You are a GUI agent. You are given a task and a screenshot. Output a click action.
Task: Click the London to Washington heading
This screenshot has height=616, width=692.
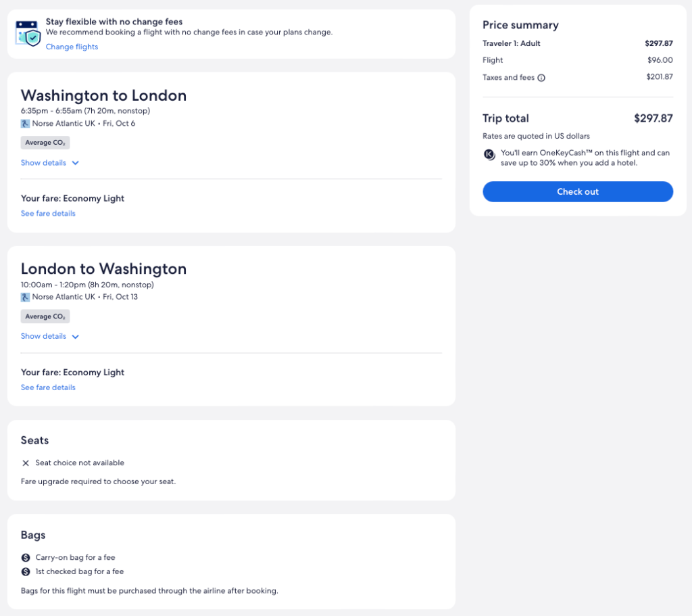tap(103, 268)
